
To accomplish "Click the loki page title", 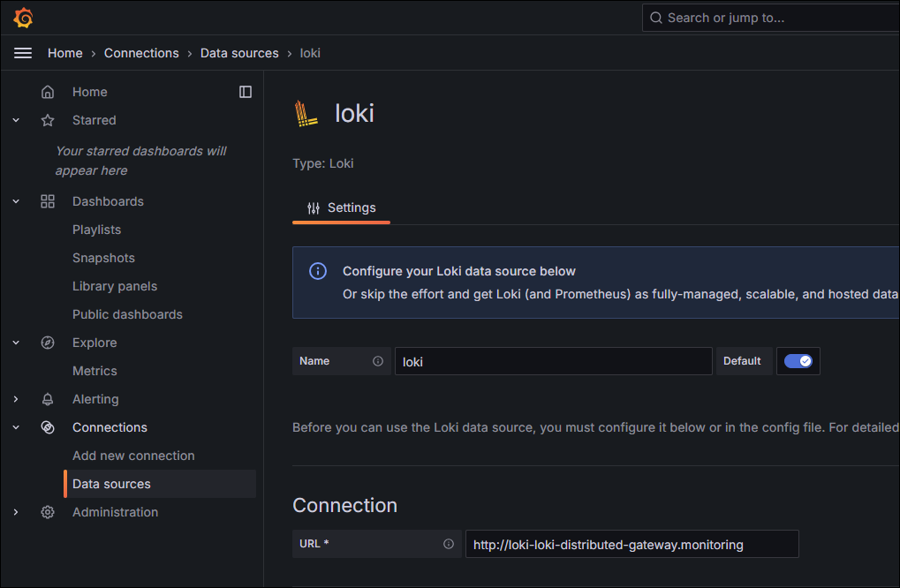I will point(354,113).
